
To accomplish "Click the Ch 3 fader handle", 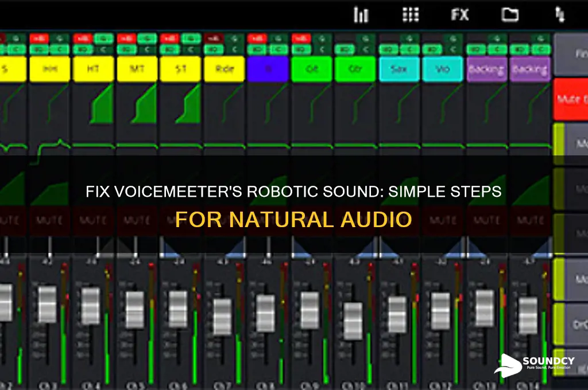I will click(x=47, y=304).
